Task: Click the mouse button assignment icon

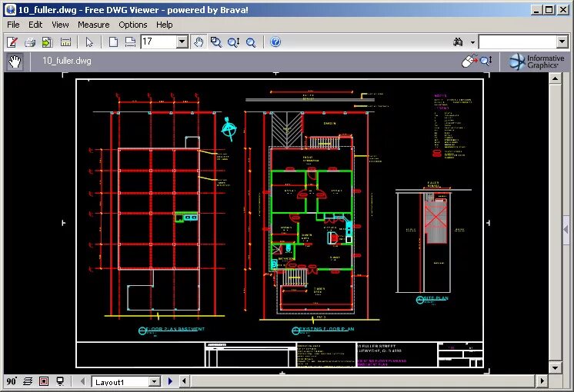Action: pyautogui.click(x=469, y=61)
